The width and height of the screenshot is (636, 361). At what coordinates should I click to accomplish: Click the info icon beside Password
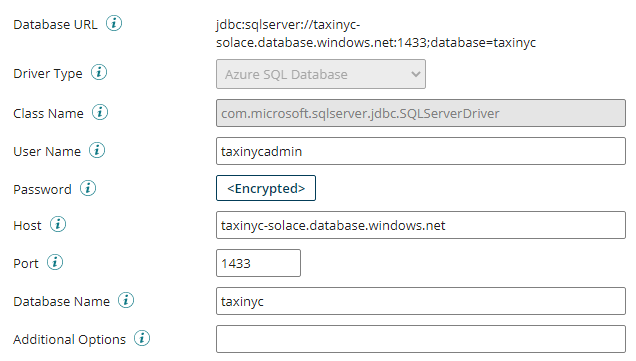[88, 189]
